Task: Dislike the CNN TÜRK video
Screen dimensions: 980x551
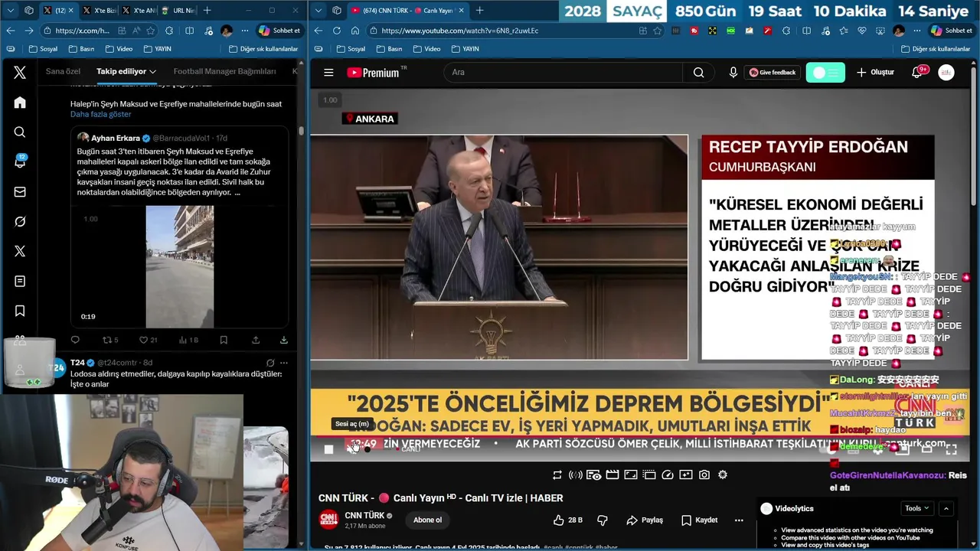Action: coord(603,520)
